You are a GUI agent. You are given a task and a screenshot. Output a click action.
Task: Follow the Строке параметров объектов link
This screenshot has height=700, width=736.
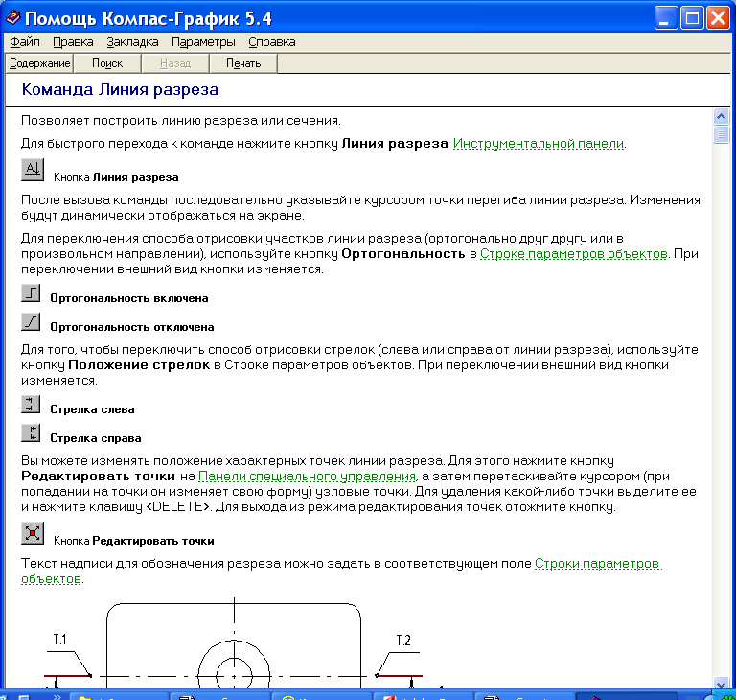574,254
